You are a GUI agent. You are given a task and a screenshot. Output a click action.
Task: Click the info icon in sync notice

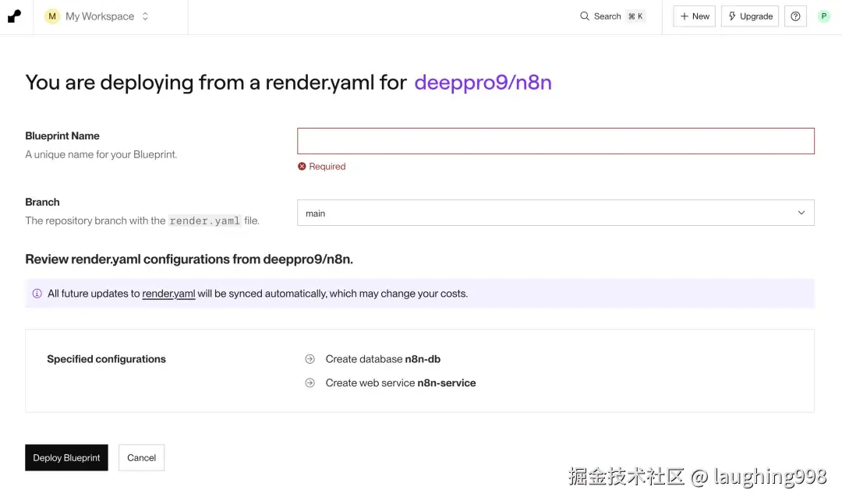click(37, 294)
